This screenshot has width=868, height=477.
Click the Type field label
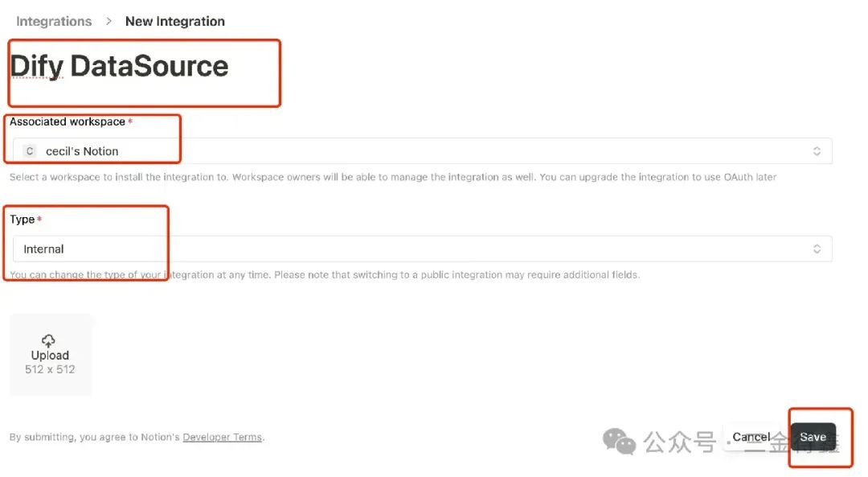23,220
